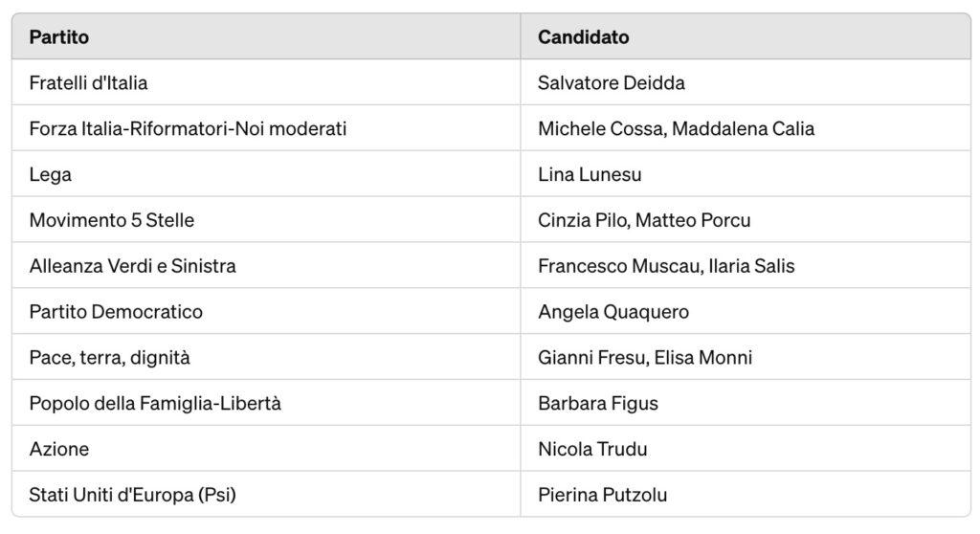Select the Movimento 5 Stelle cell
The width and height of the screenshot is (980, 534).
(111, 220)
